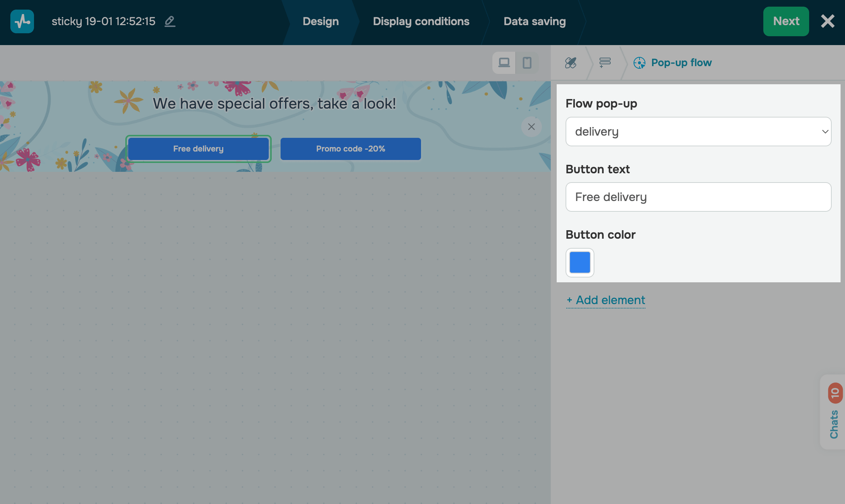Switch to desktop preview icon
Screen dimensions: 845x504
pos(504,63)
